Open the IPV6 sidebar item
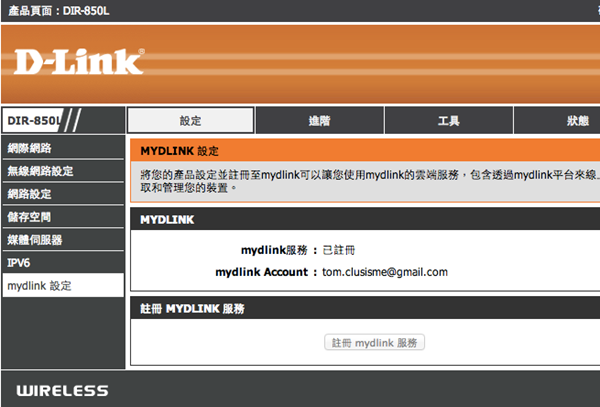Image resolution: width=600 pixels, height=407 pixels. (63, 263)
